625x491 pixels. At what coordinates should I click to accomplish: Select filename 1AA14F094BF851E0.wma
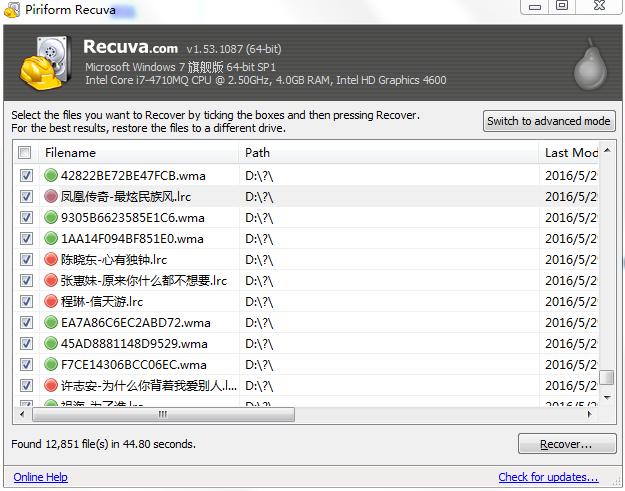132,239
